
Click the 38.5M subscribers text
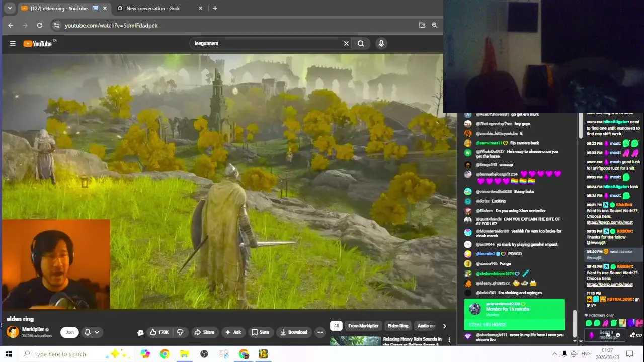click(37, 336)
